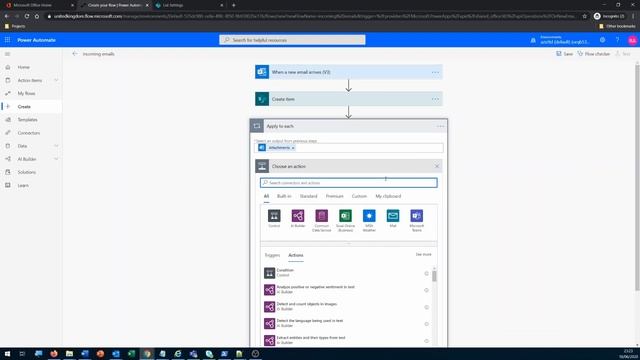640x360 pixels.
Task: Toggle the left navigation hamburger menu
Action: pyautogui.click(x=7, y=54)
